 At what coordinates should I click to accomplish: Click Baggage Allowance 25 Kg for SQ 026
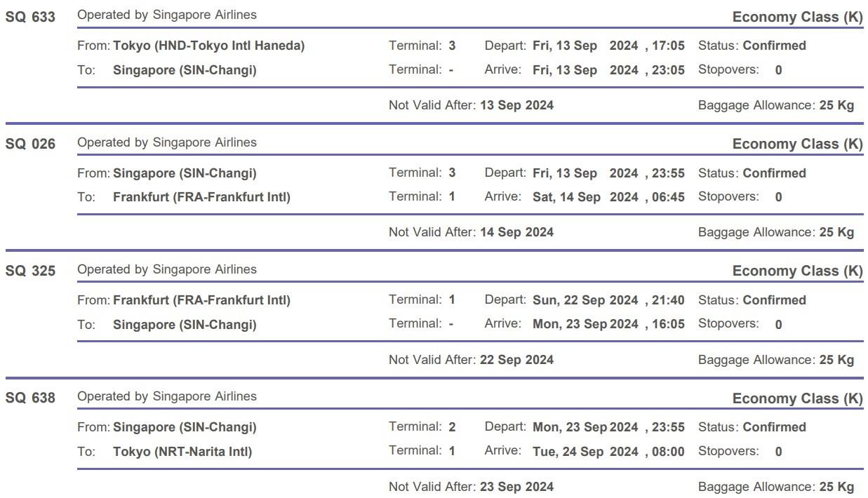(x=775, y=232)
